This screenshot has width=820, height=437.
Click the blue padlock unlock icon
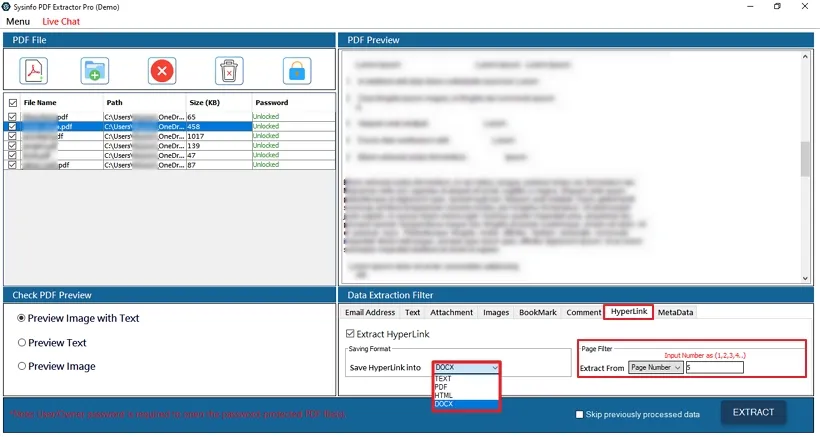point(297,71)
